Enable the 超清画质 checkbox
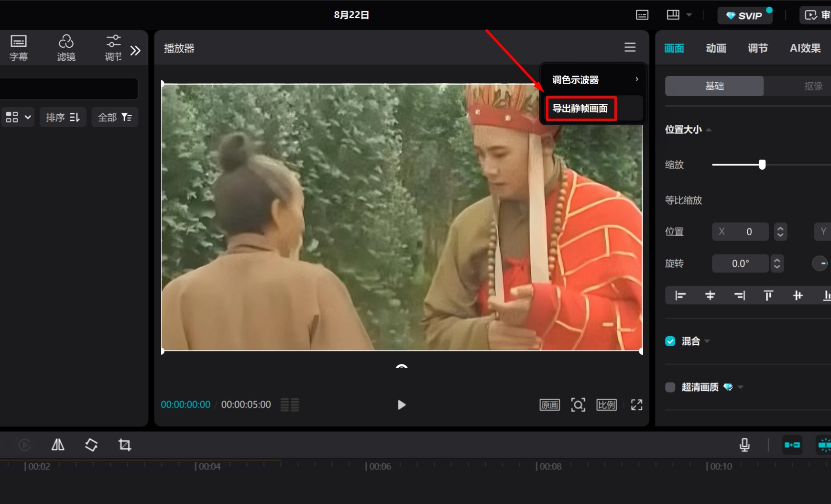Viewport: 831px width, 504px height. 670,387
